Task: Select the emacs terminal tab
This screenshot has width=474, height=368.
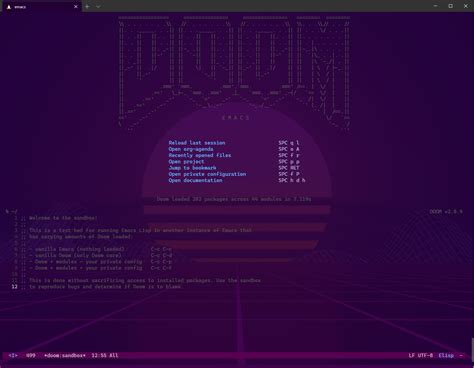Action: tap(42, 7)
